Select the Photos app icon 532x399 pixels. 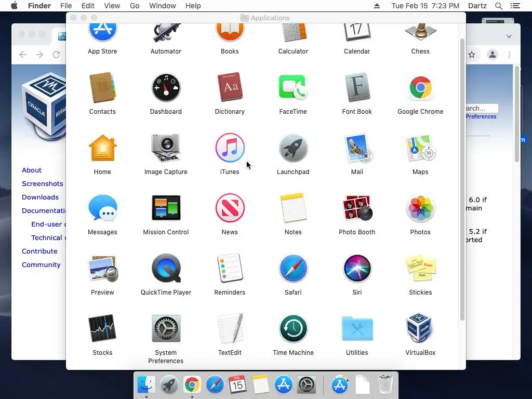pos(420,208)
